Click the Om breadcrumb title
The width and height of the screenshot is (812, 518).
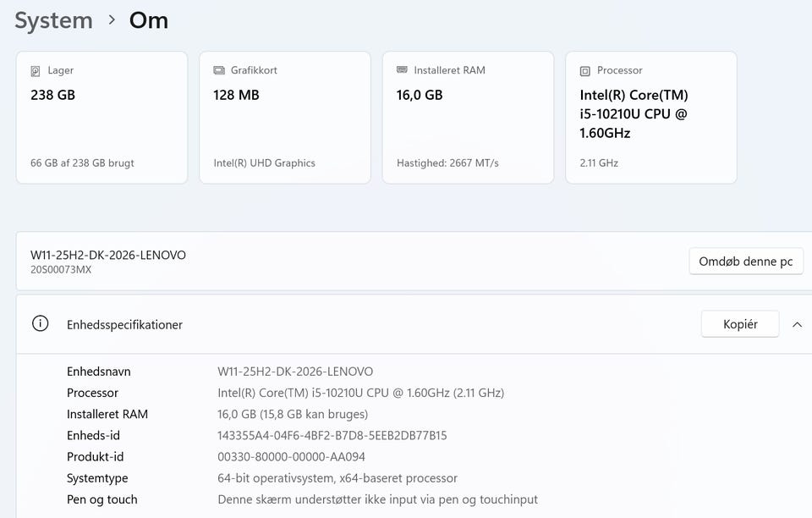[149, 20]
